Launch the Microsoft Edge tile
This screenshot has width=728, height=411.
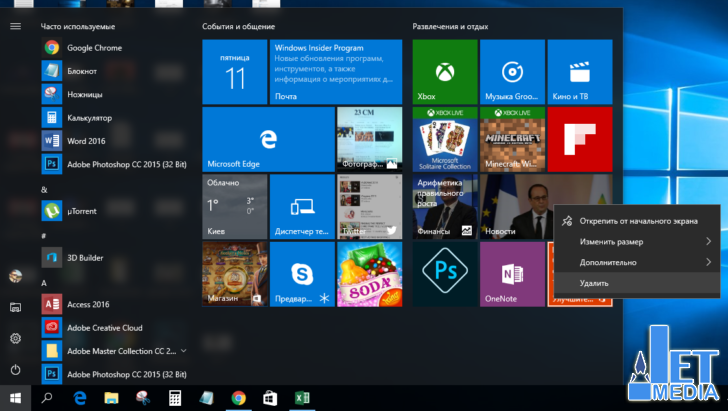coord(268,139)
